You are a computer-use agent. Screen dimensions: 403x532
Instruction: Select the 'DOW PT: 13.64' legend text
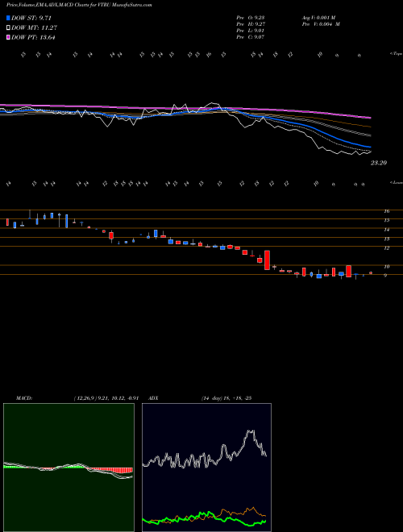33,37
